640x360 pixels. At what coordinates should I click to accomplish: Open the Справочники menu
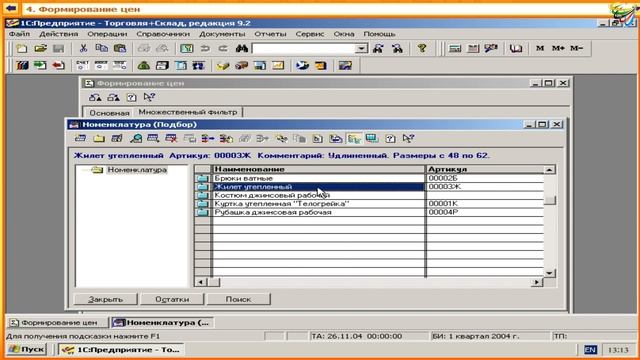[163, 34]
